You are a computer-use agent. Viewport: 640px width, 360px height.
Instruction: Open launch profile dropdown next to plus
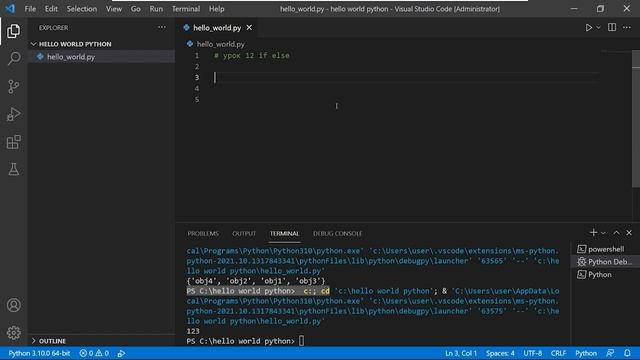click(x=603, y=233)
